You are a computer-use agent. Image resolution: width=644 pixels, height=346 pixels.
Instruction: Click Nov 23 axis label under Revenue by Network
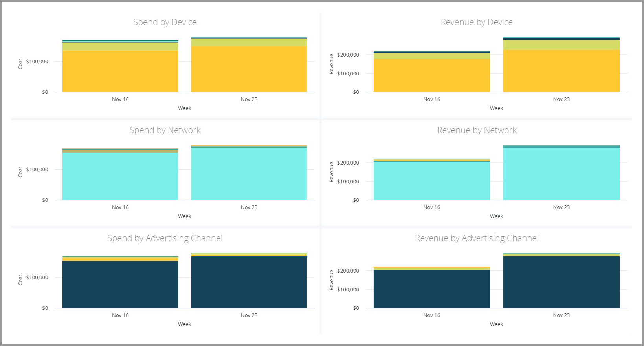click(x=561, y=207)
